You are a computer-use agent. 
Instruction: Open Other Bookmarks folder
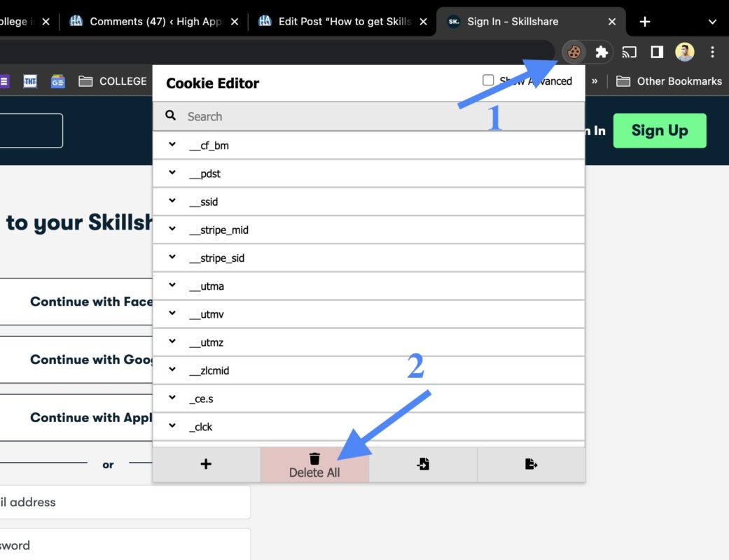point(668,80)
